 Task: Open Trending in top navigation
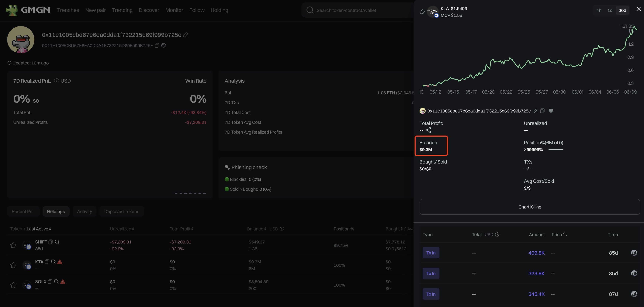click(122, 10)
